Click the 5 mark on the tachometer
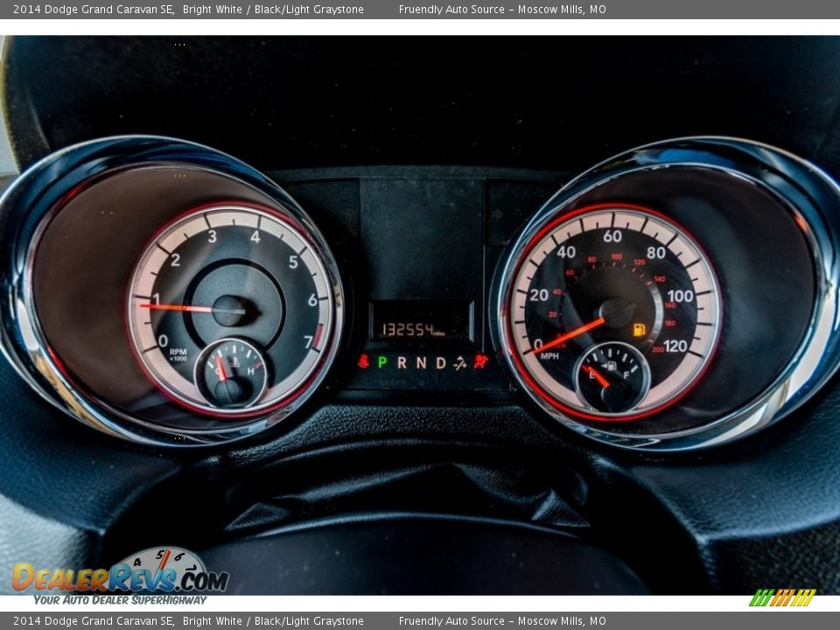This screenshot has width=840, height=630. click(293, 262)
